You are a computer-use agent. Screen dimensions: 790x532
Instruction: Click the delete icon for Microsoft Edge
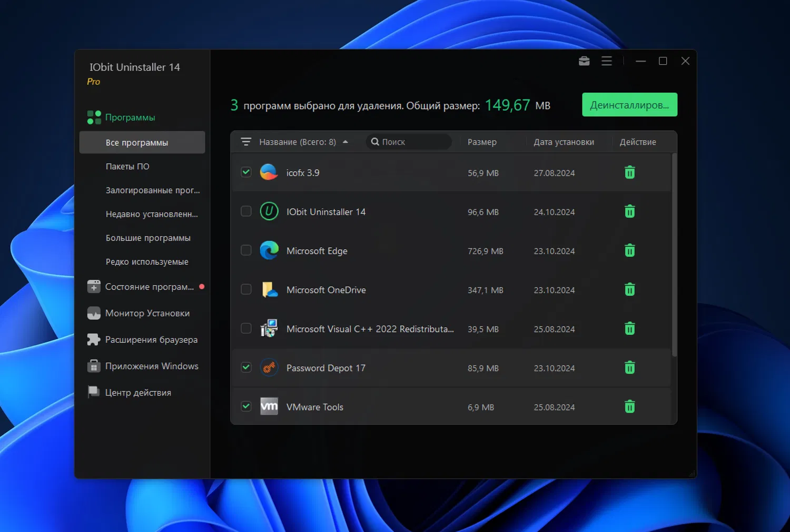pyautogui.click(x=629, y=250)
